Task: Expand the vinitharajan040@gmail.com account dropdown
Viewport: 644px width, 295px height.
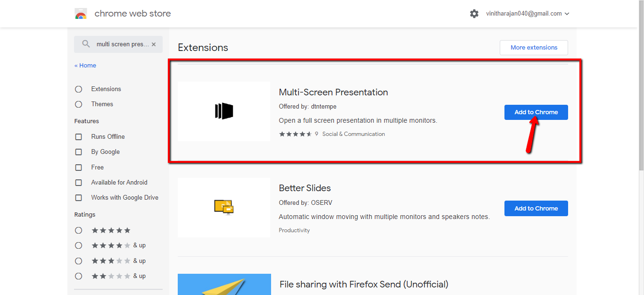Action: pos(528,14)
